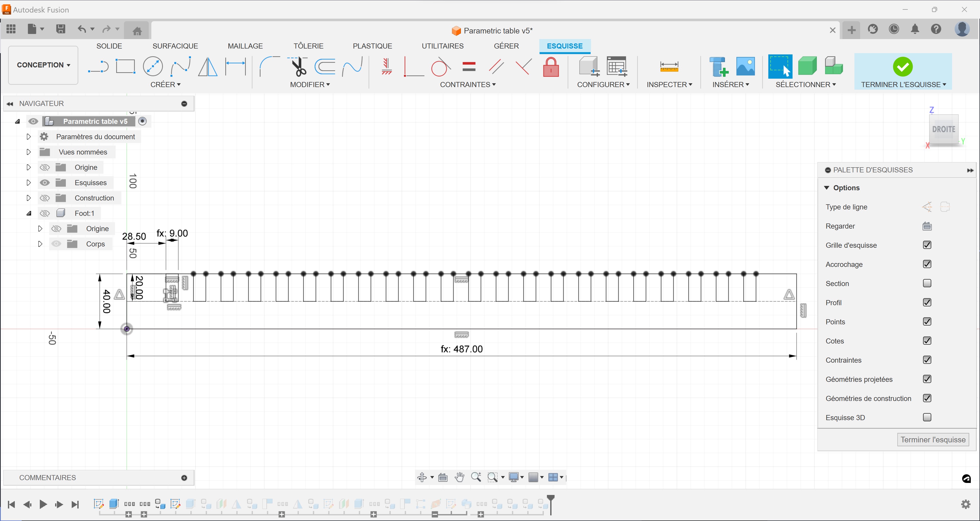Open the job status clock icon
The height and width of the screenshot is (521, 980).
pos(894,29)
